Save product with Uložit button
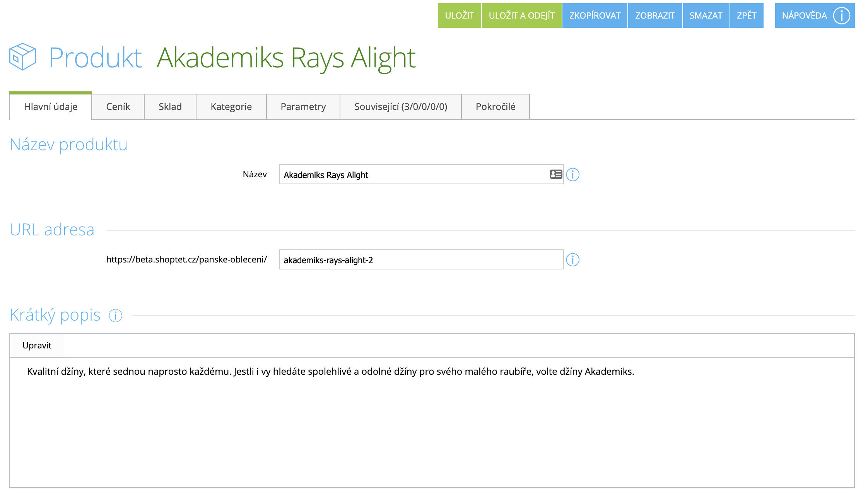 coord(459,15)
